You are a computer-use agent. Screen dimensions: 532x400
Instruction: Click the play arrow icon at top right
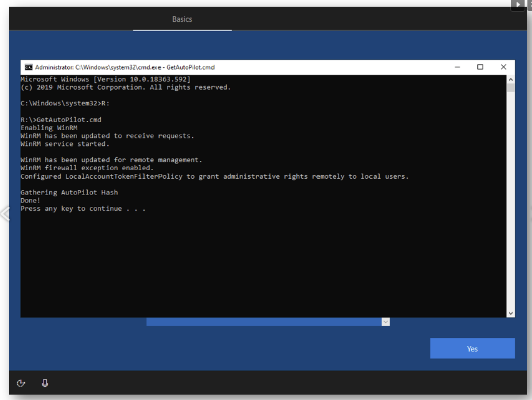[517, 5]
